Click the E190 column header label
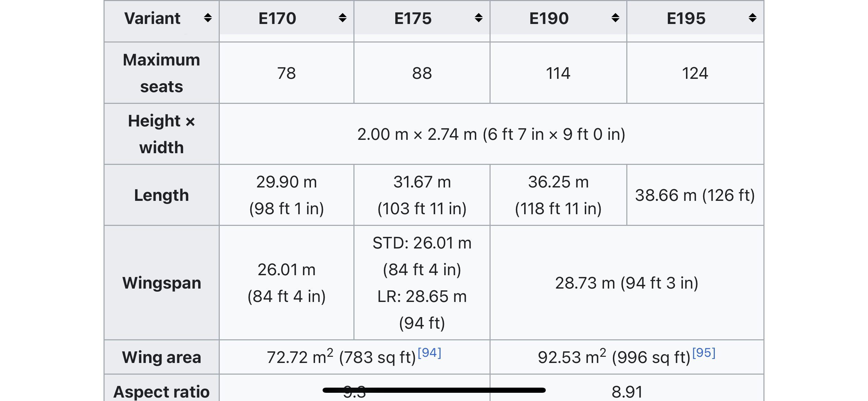Image resolution: width=868 pixels, height=401 pixels. 549,18
